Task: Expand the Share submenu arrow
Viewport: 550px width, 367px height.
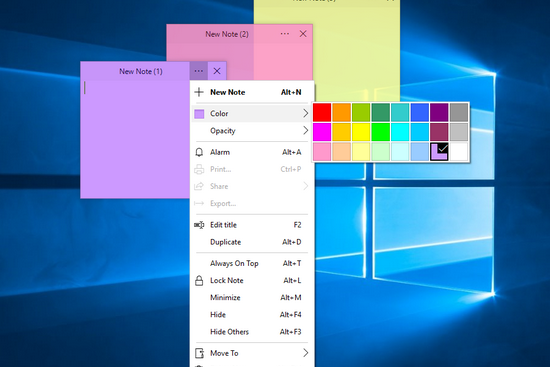Action: [306, 186]
